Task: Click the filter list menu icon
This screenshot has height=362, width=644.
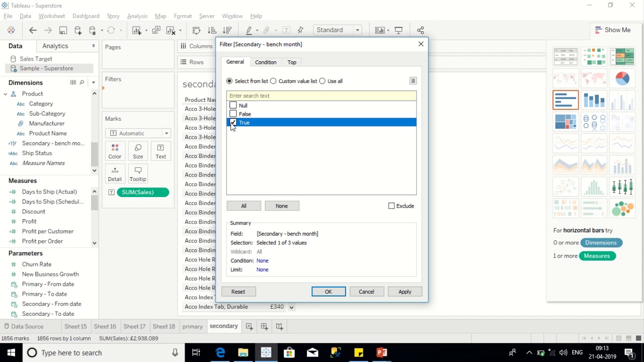Action: point(413,81)
